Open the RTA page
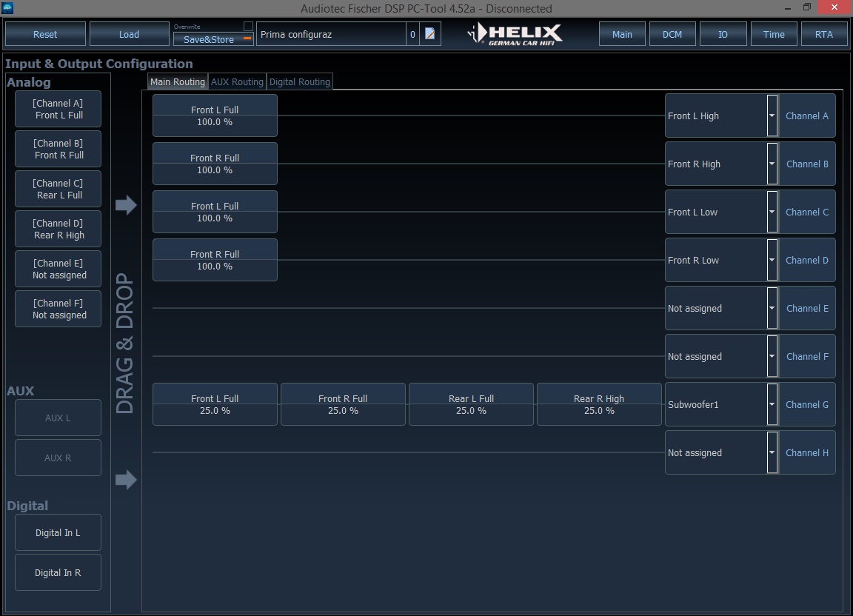The height and width of the screenshot is (616, 853). [823, 34]
